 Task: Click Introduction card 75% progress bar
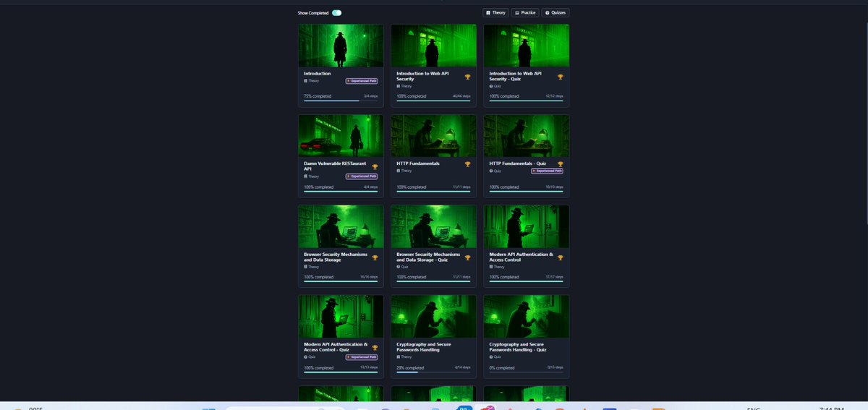coord(341,101)
